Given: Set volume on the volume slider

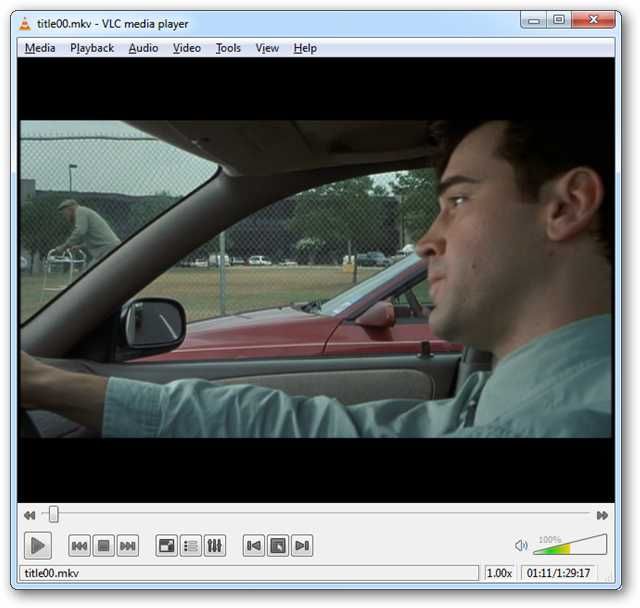Looking at the screenshot, I should pyautogui.click(x=570, y=545).
